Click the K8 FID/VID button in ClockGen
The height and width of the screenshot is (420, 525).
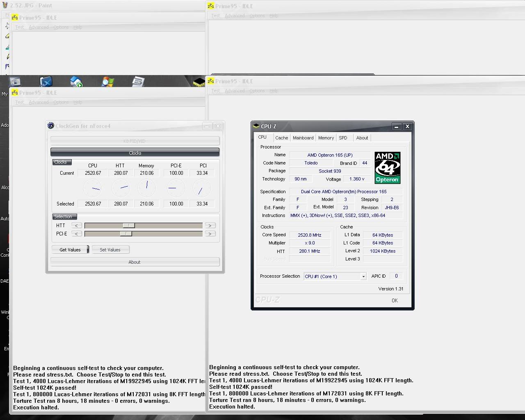[x=135, y=141]
